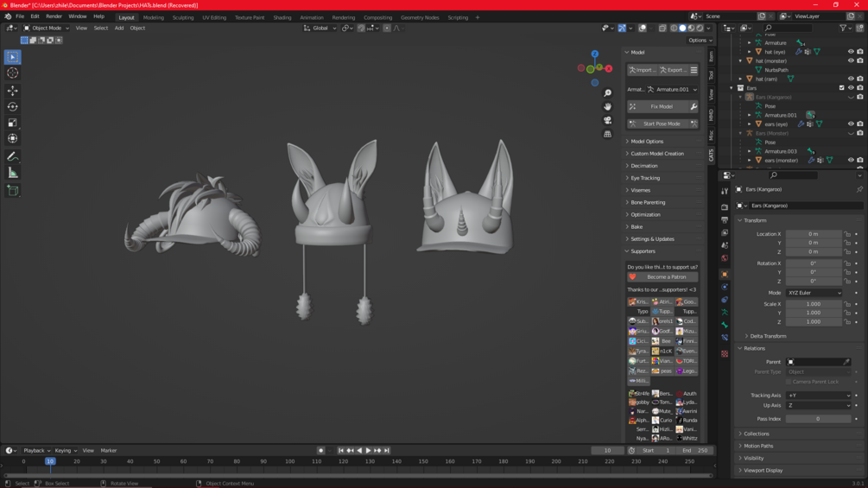
Task: Choose the Measure tool
Action: tap(12, 173)
